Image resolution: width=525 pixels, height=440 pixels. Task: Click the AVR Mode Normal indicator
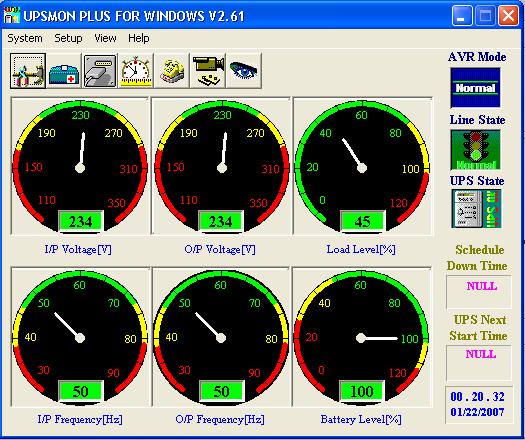[475, 88]
